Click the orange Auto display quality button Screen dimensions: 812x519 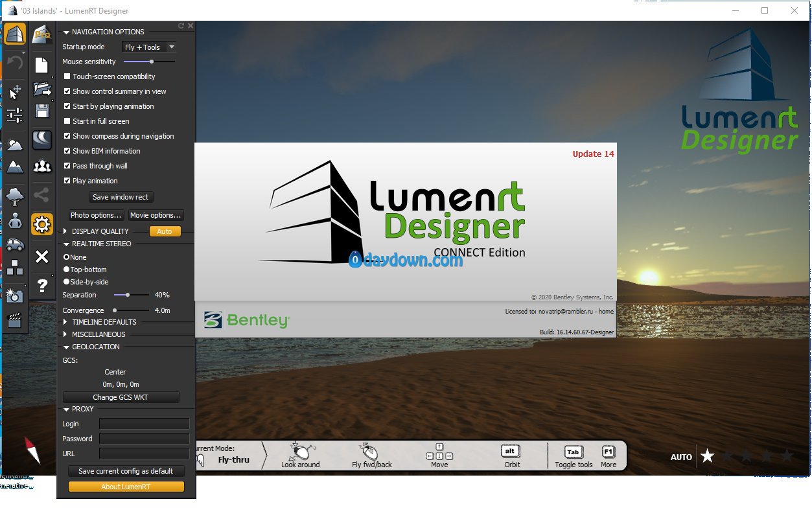165,231
